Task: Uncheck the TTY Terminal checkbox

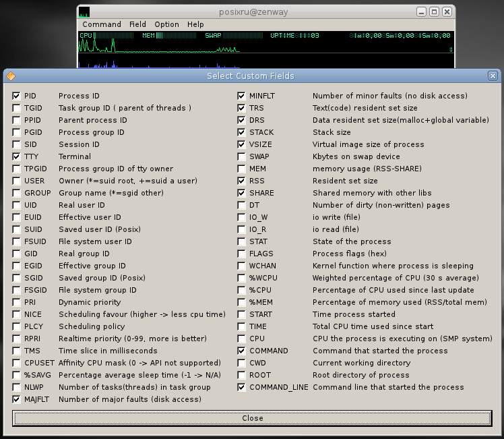Action: click(16, 156)
